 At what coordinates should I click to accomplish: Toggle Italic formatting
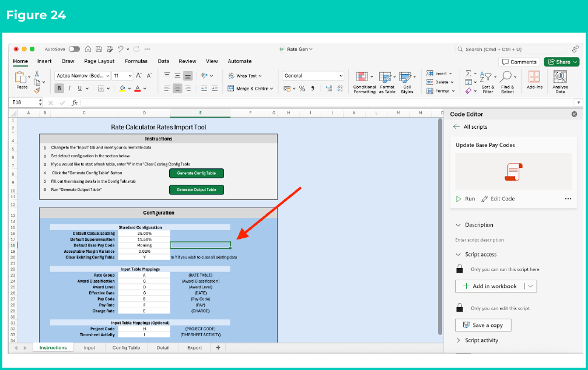coord(69,89)
